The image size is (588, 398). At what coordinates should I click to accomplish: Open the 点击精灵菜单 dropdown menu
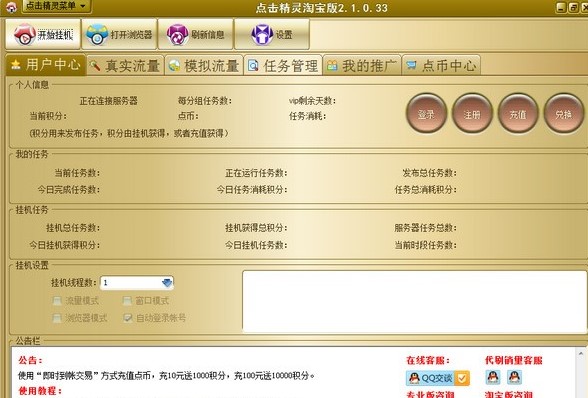[x=56, y=6]
